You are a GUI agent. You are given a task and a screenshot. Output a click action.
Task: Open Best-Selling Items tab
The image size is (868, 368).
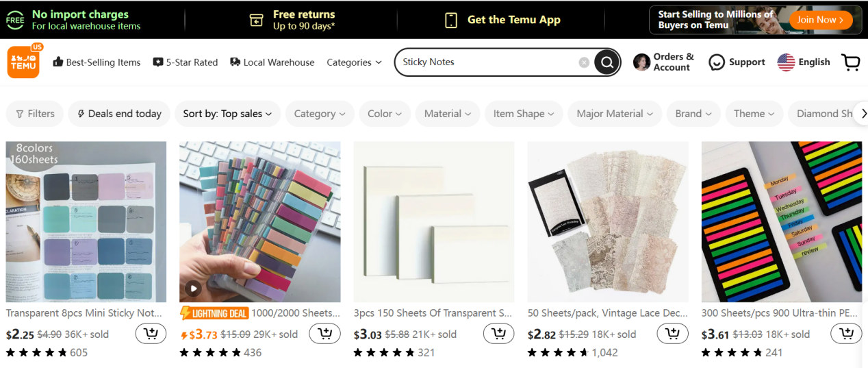[x=97, y=62]
